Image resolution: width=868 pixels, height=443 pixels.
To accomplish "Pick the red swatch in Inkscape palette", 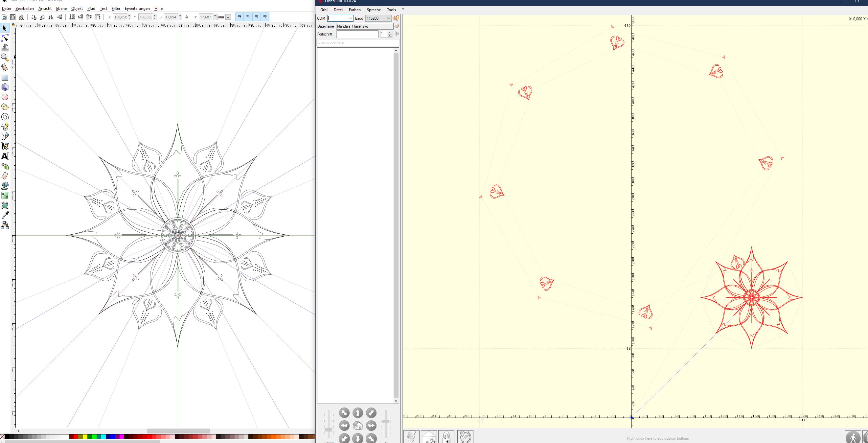I will 76,437.
